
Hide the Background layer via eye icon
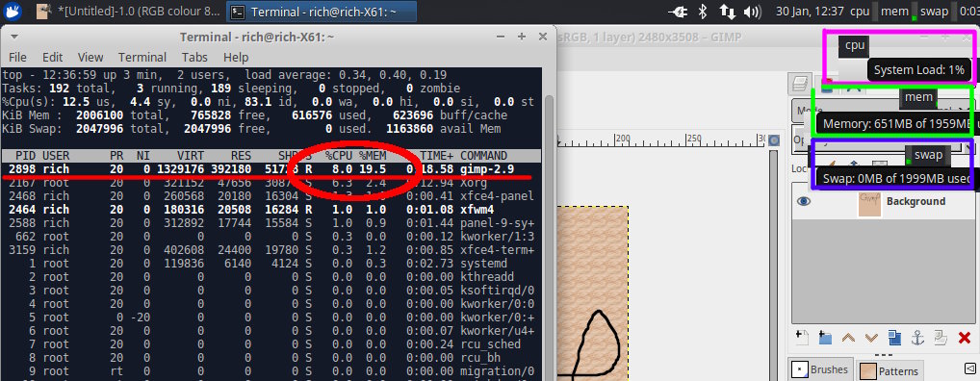pos(804,201)
